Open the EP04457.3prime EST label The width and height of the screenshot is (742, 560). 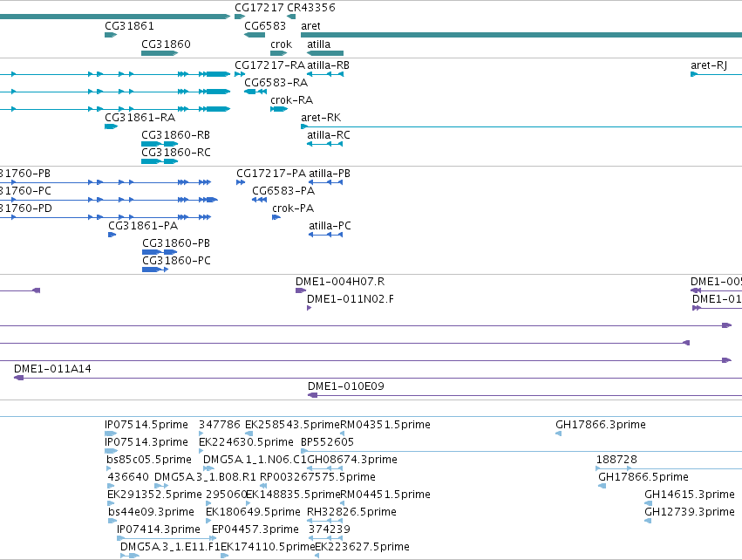pyautogui.click(x=255, y=529)
